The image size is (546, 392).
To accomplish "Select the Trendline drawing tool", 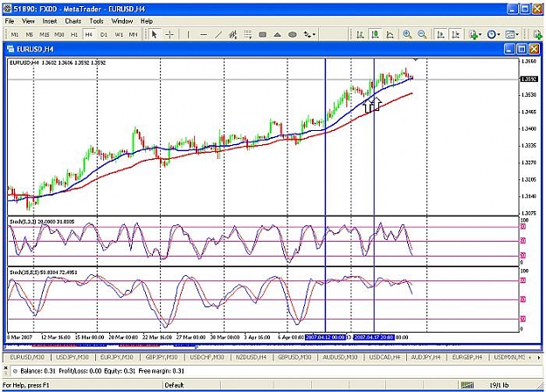I will click(x=218, y=34).
